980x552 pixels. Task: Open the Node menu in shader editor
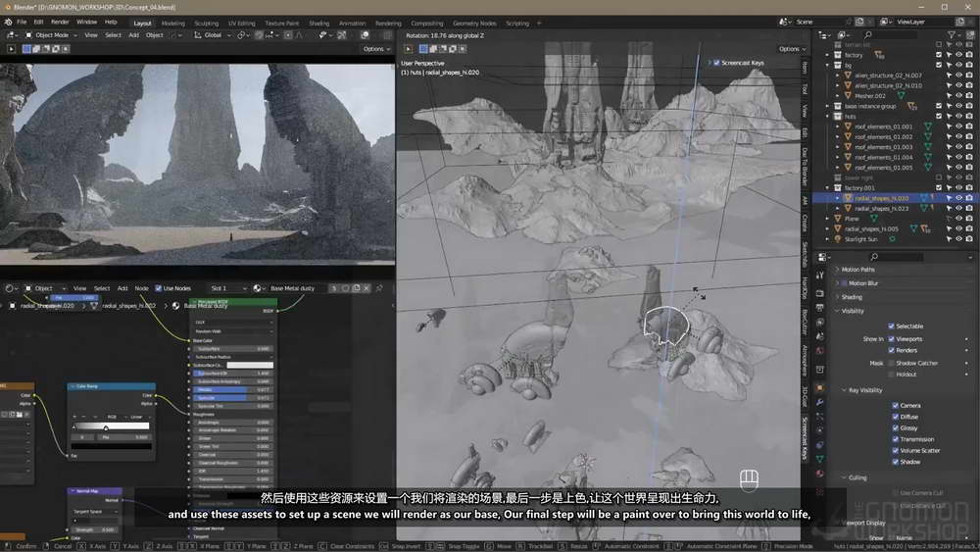pyautogui.click(x=142, y=288)
